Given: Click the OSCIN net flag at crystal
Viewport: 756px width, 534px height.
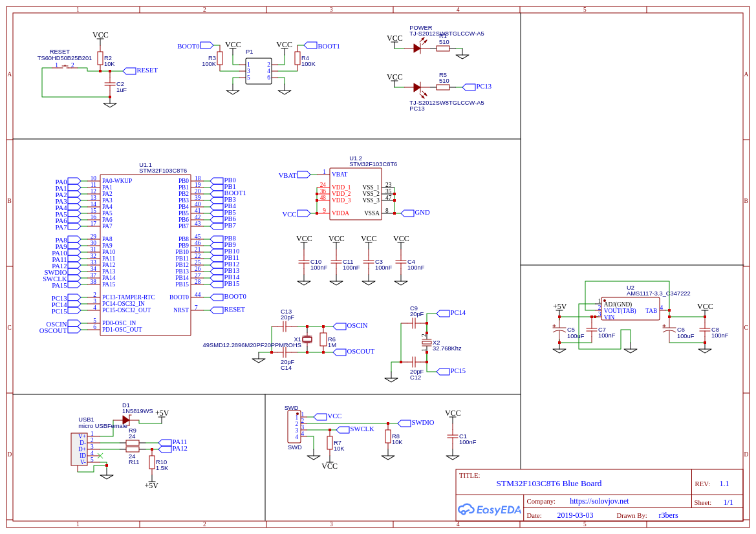Looking at the screenshot, I should click(x=351, y=326).
